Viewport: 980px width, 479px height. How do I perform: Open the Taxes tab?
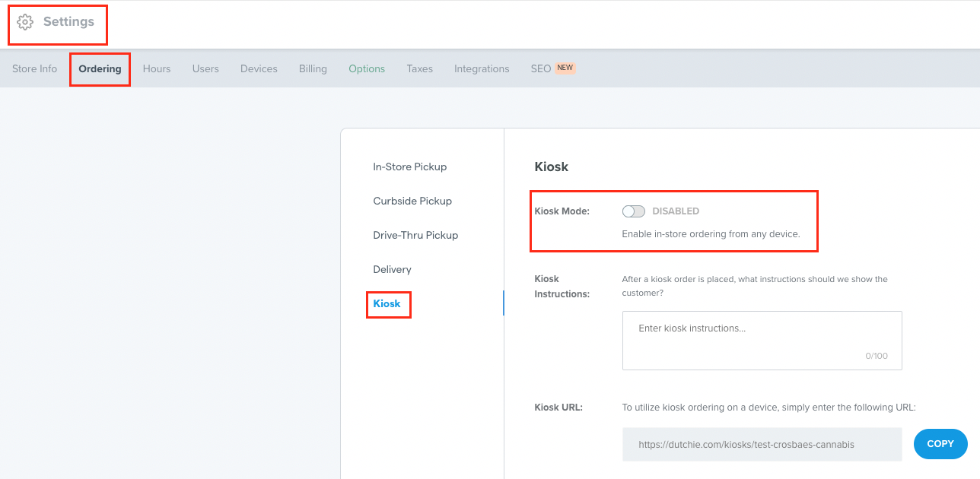point(419,68)
